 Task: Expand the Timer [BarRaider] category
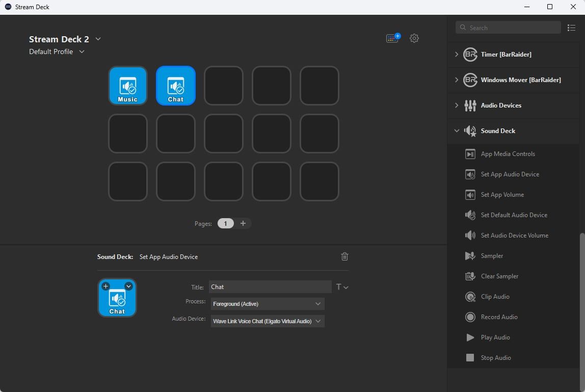point(457,54)
